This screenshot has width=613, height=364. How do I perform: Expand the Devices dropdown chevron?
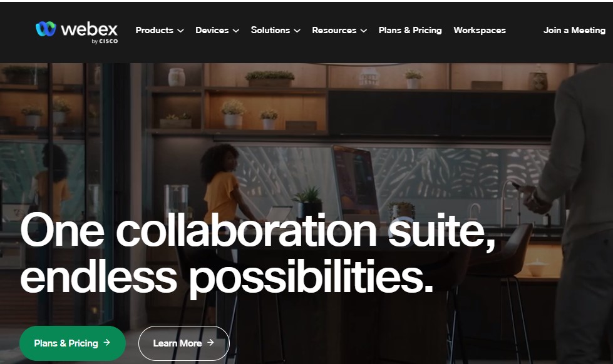pos(235,31)
